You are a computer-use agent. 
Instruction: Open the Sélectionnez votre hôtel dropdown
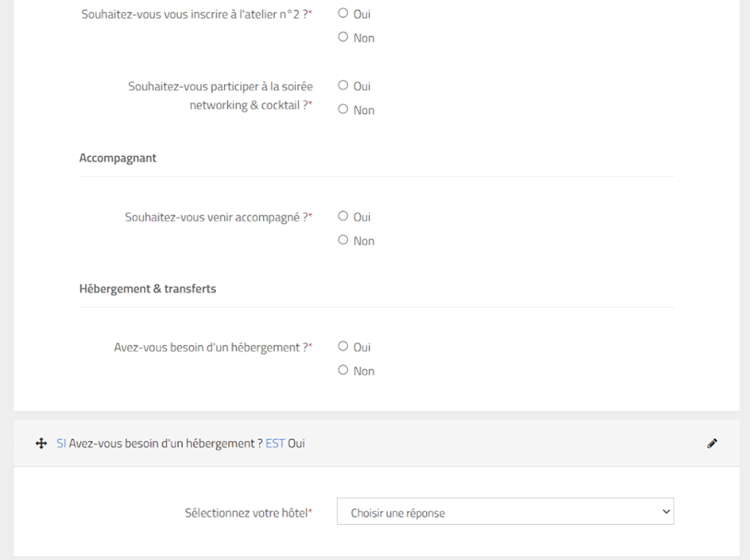tap(506, 512)
